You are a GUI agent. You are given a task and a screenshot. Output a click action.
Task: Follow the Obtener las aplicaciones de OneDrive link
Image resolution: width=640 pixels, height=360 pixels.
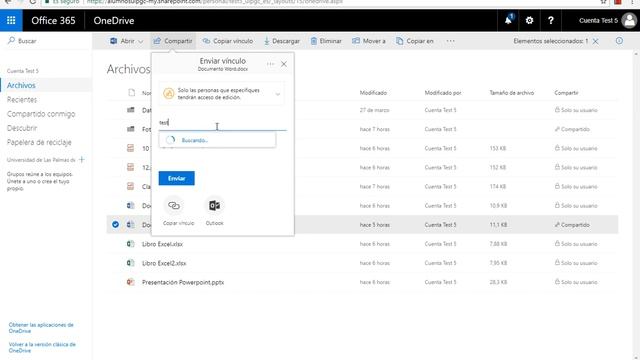point(41,328)
